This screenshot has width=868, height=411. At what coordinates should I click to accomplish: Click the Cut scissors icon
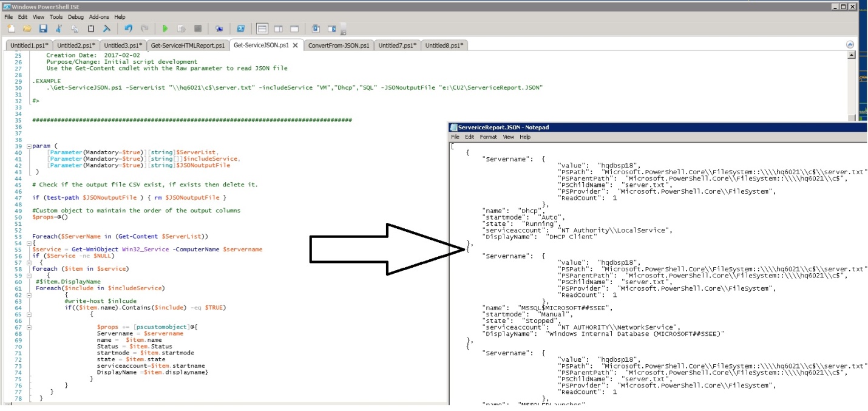pyautogui.click(x=59, y=29)
